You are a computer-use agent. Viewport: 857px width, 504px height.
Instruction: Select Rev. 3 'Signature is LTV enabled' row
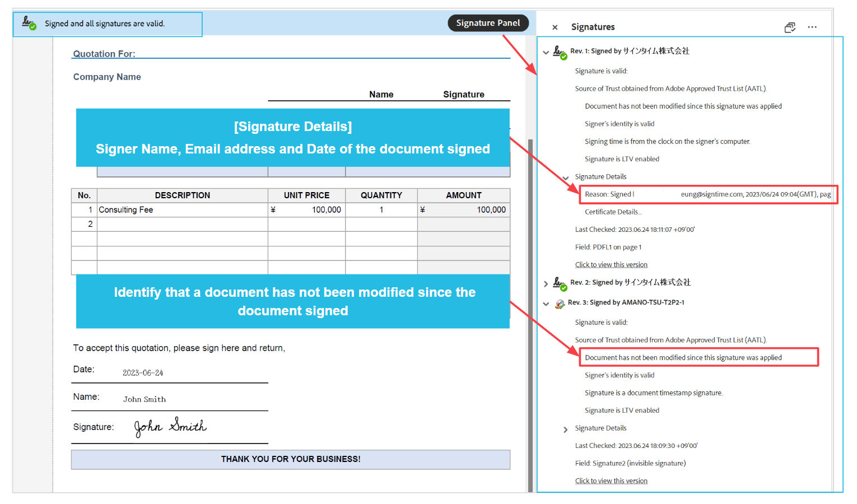click(622, 410)
